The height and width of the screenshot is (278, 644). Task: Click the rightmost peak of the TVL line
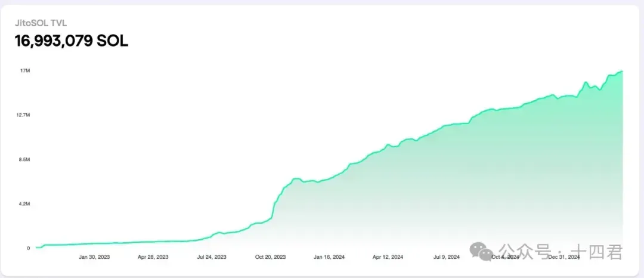(x=622, y=72)
